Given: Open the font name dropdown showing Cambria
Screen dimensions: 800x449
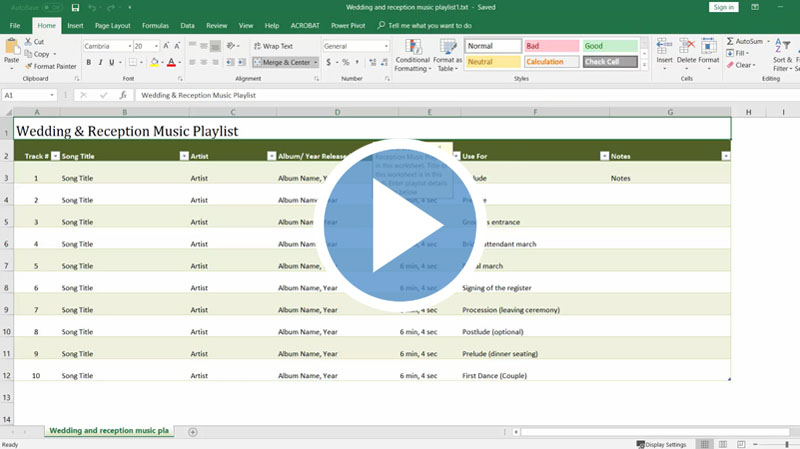Looking at the screenshot, I should point(128,46).
